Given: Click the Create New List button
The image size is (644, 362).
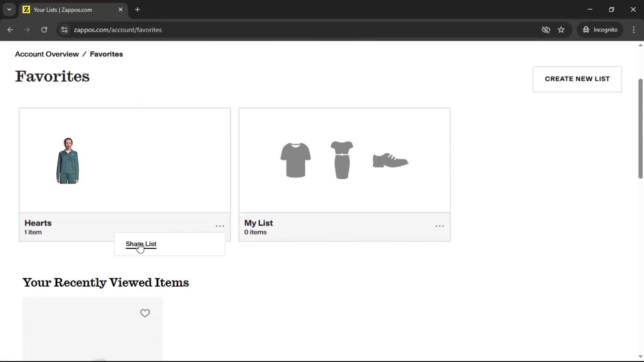Looking at the screenshot, I should [x=577, y=79].
